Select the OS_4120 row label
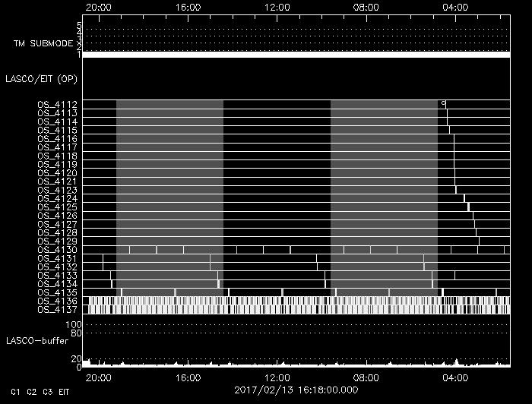The width and height of the screenshot is (532, 404). point(57,173)
